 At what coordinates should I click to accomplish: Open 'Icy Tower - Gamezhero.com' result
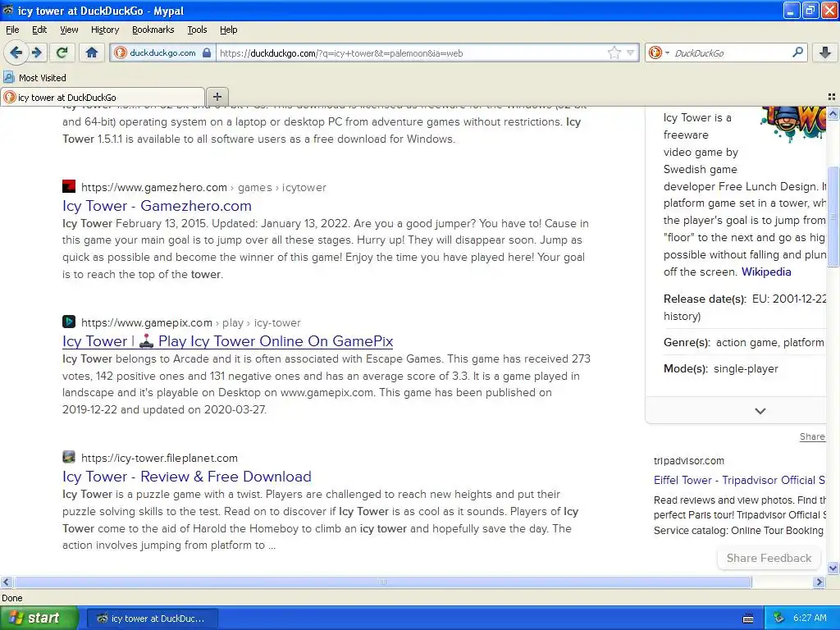[x=157, y=206]
